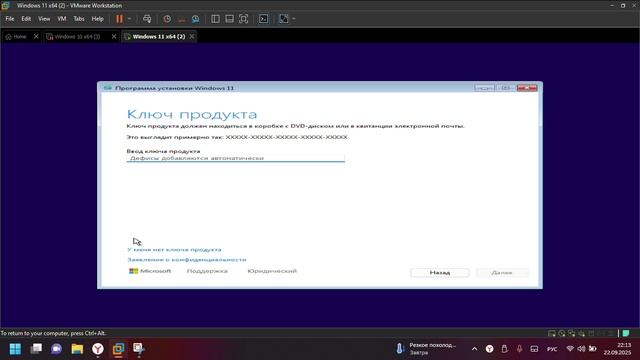
Task: Click "У меня нет ключа продукта" link
Action: (174, 249)
